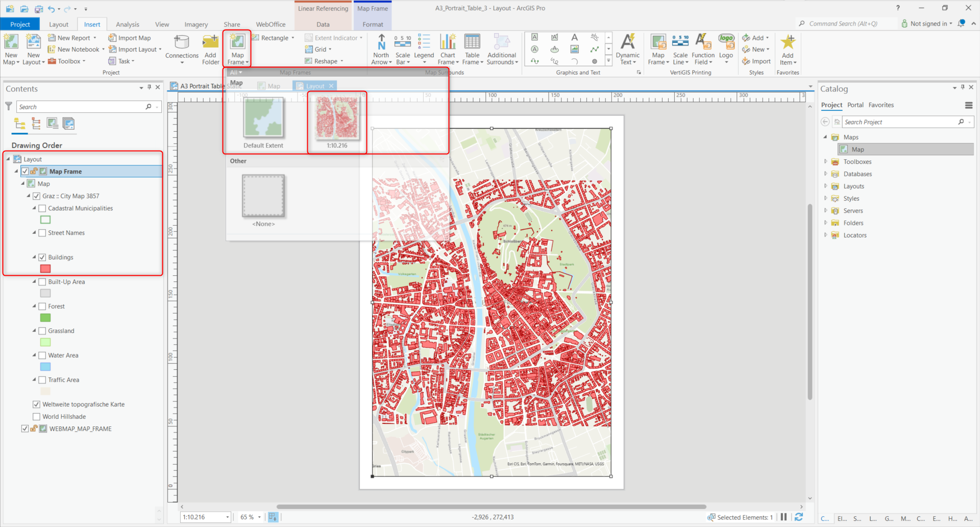The width and height of the screenshot is (980, 527).
Task: Insert Dynamic Text
Action: click(627, 49)
